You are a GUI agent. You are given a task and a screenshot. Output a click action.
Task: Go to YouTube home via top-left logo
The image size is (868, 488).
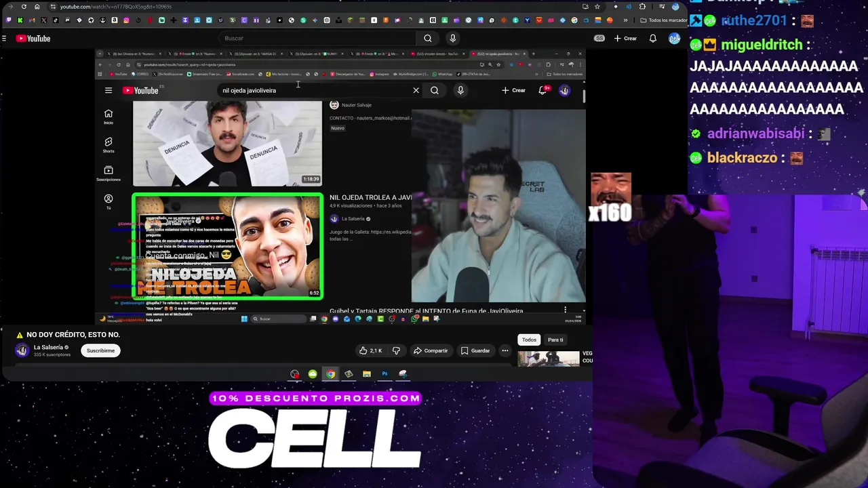pyautogui.click(x=33, y=39)
